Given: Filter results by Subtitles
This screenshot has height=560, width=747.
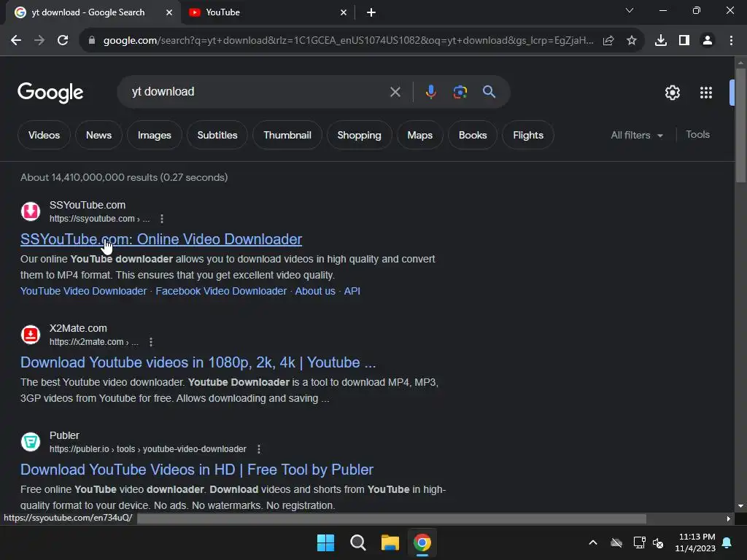Looking at the screenshot, I should click(217, 135).
